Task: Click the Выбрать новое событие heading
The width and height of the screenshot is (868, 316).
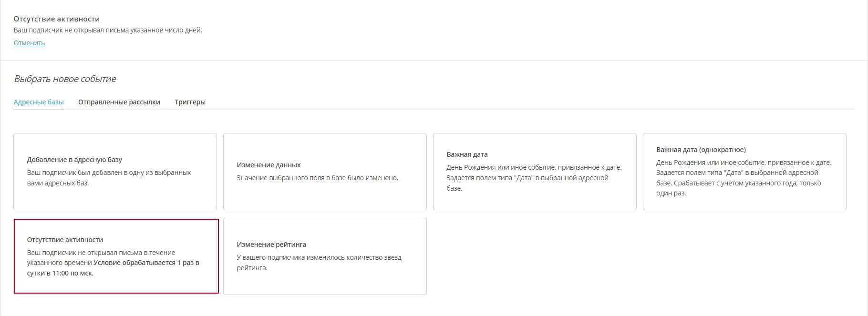Action: pyautogui.click(x=65, y=79)
